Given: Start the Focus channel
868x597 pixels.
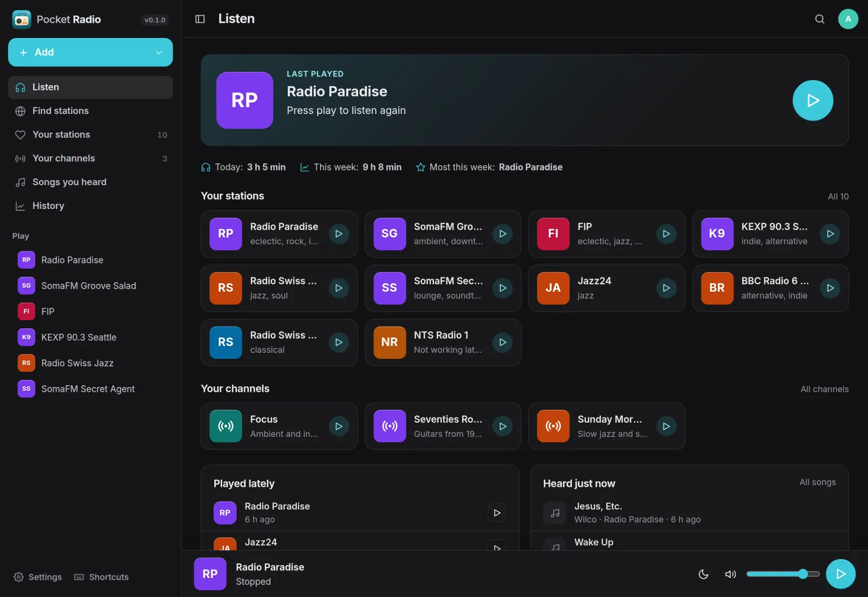Looking at the screenshot, I should (339, 427).
